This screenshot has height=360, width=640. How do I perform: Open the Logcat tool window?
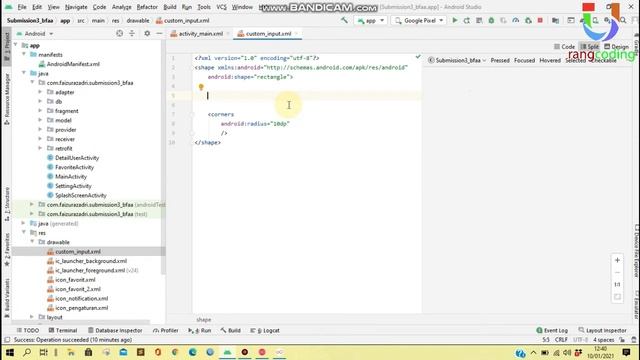click(265, 330)
